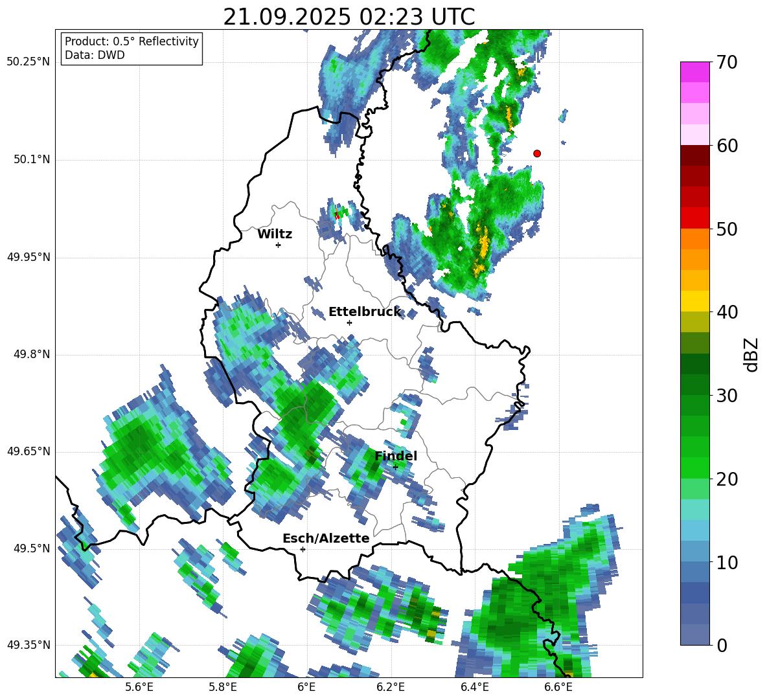Click the 49.65°N latitude label
Screen dimensions: 767x700
[x=29, y=451]
